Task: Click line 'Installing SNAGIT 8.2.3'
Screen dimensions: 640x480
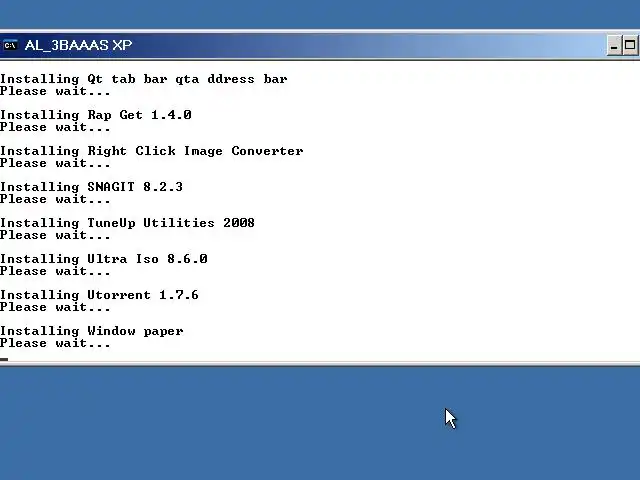Action: point(91,187)
